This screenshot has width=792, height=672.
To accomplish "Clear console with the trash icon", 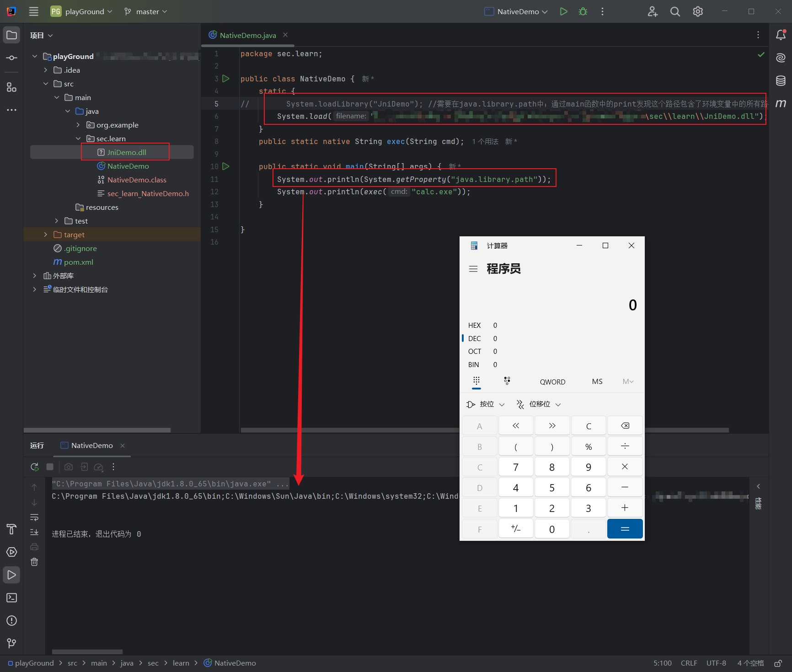I will (34, 562).
